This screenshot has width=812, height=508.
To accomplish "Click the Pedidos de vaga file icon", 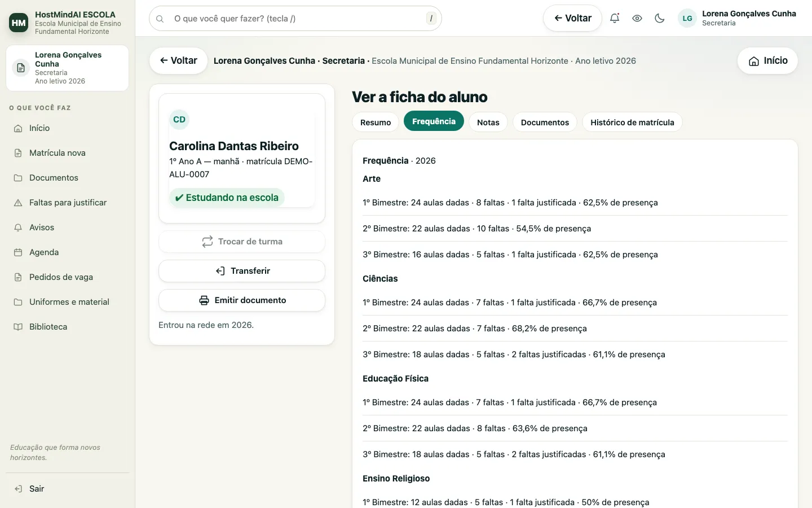I will tap(18, 277).
